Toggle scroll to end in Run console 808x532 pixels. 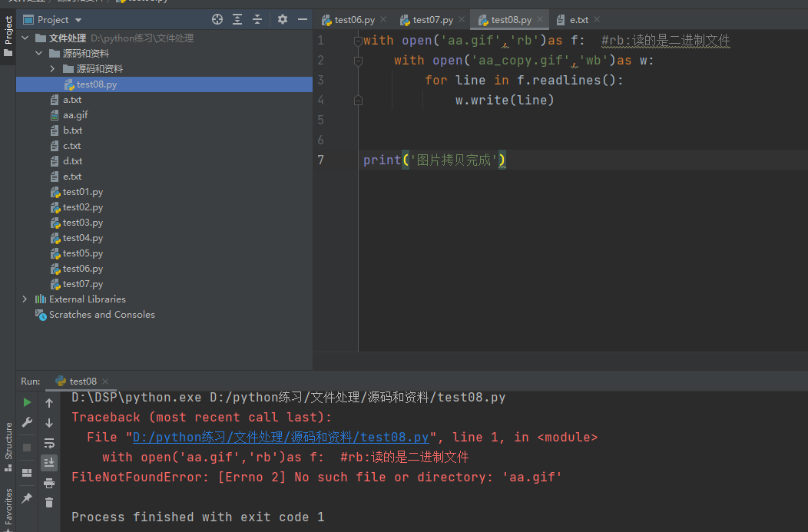click(x=49, y=462)
